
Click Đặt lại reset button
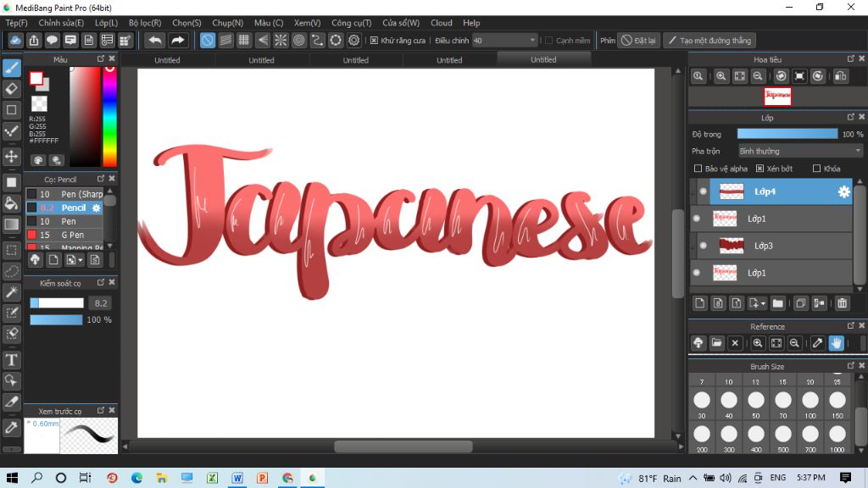[x=638, y=41]
